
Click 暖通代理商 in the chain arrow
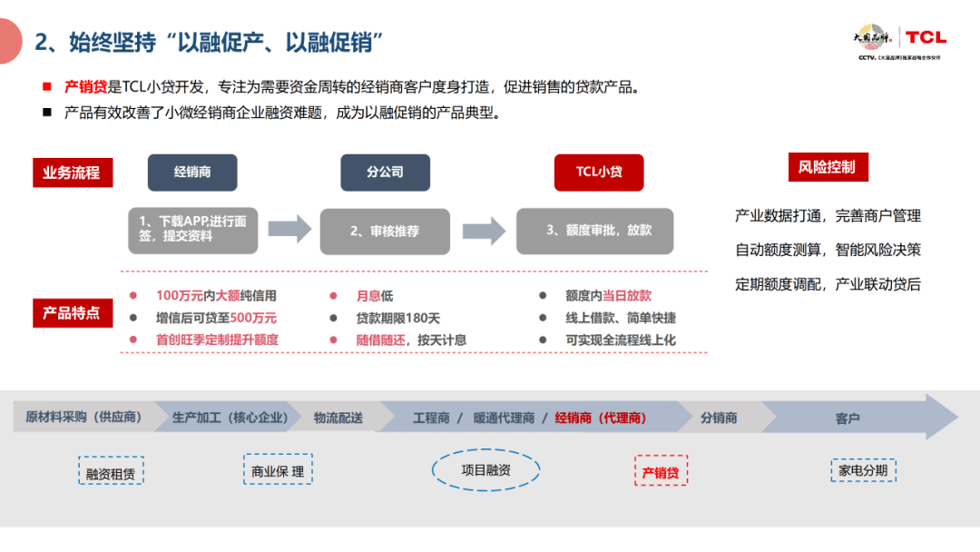(504, 418)
